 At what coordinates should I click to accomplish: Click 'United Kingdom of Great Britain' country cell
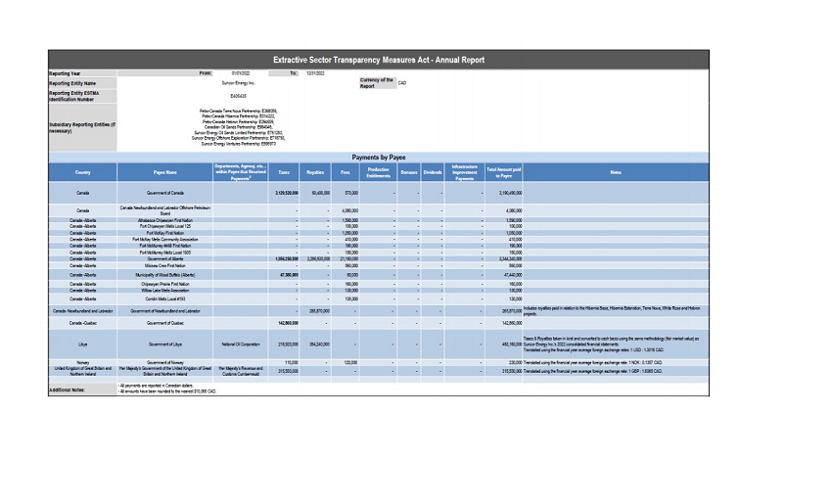(82, 371)
